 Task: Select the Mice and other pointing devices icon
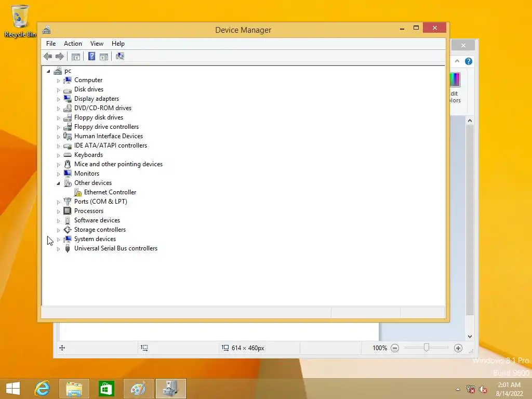[x=68, y=164]
